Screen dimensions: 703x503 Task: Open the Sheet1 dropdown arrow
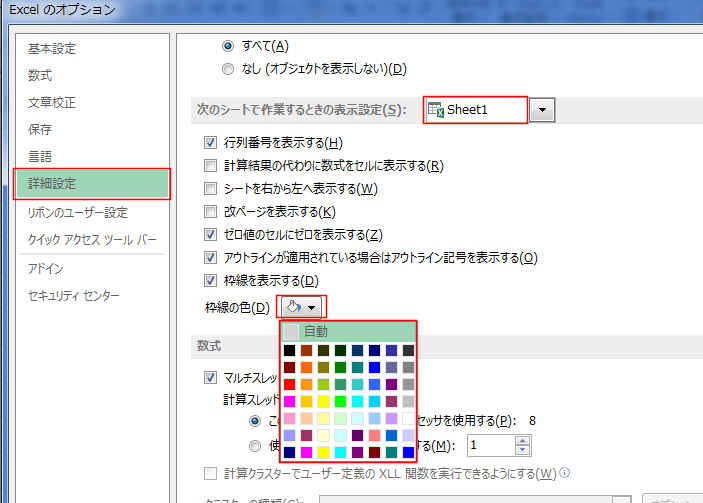pyautogui.click(x=542, y=110)
